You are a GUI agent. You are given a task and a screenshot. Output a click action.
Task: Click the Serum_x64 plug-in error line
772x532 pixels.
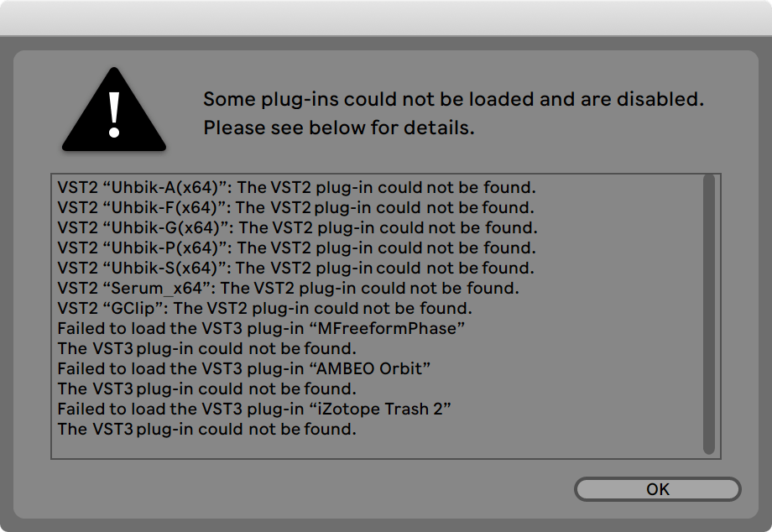288,289
